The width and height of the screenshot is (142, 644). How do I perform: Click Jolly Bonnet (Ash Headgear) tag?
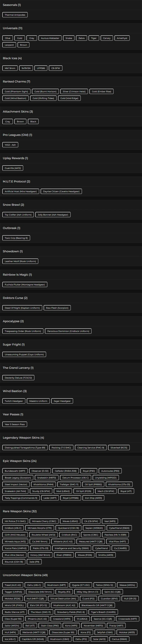pos(53,215)
